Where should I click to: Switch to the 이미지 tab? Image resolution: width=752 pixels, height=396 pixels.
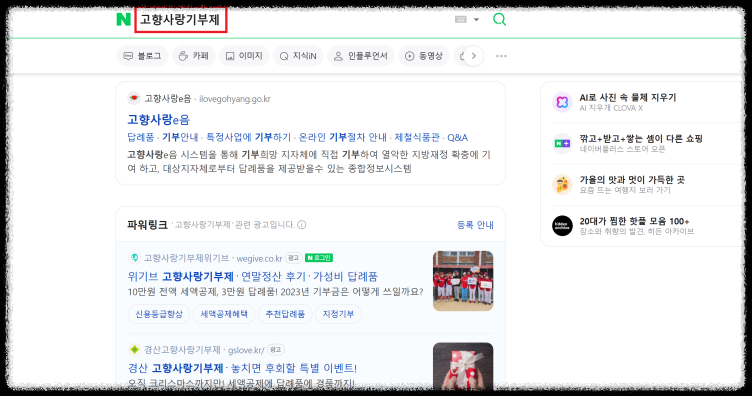244,56
